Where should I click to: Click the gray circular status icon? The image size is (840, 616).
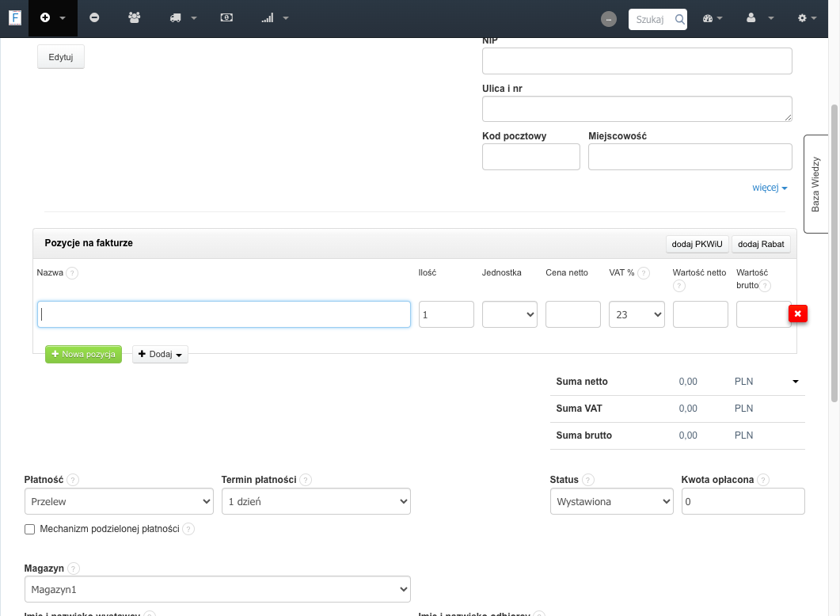tap(609, 19)
